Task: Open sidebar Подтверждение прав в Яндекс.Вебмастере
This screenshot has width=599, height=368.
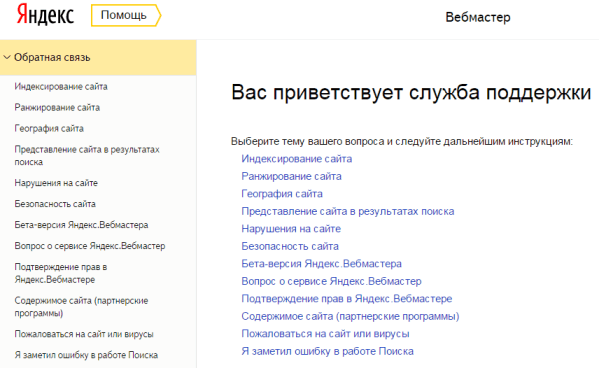Action: tap(60, 273)
